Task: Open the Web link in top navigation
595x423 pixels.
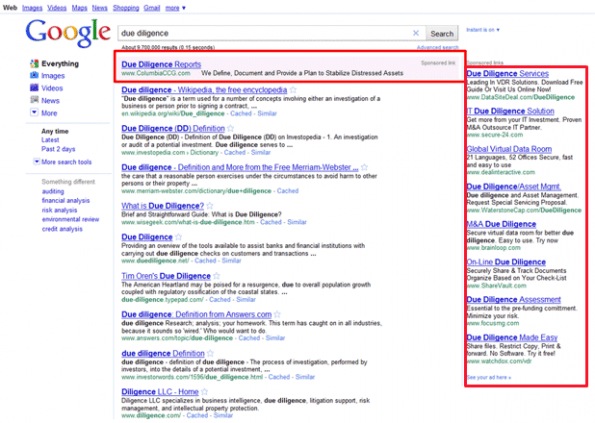Action: (10, 8)
